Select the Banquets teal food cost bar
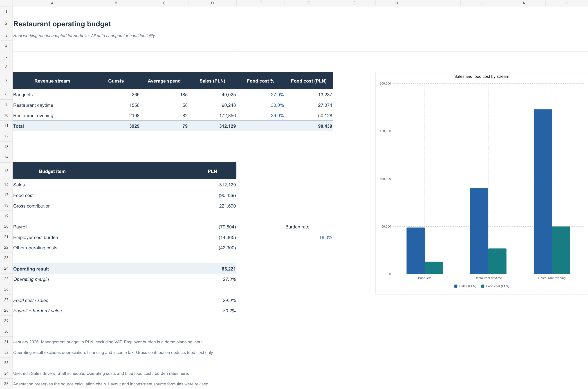Screen dimensions: 588x389 pos(434,268)
